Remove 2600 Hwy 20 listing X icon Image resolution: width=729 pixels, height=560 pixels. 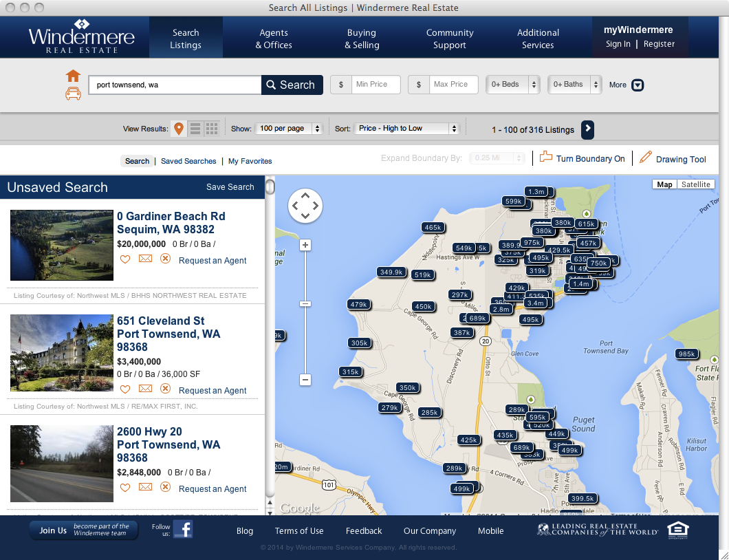165,487
